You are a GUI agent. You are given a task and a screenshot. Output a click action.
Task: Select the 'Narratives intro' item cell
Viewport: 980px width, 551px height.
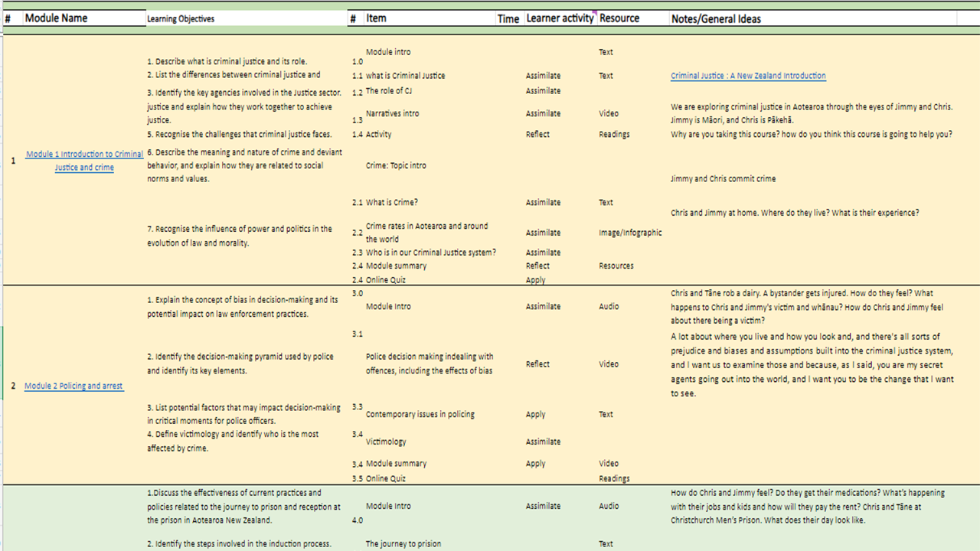(x=392, y=113)
